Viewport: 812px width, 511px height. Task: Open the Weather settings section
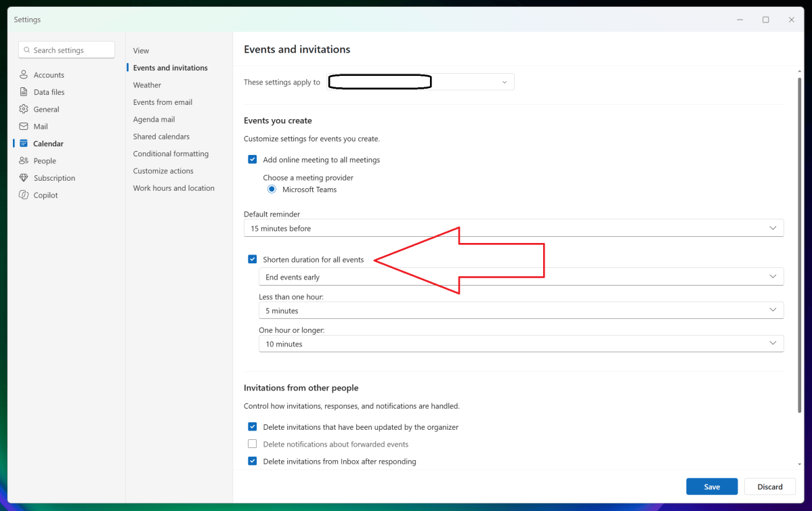coord(147,85)
